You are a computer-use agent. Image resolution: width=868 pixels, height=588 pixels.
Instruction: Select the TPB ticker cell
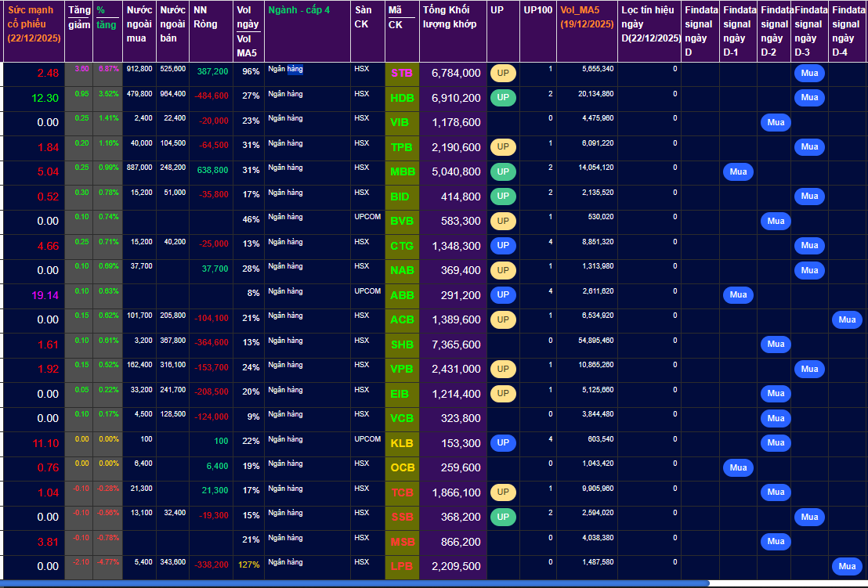pyautogui.click(x=402, y=147)
